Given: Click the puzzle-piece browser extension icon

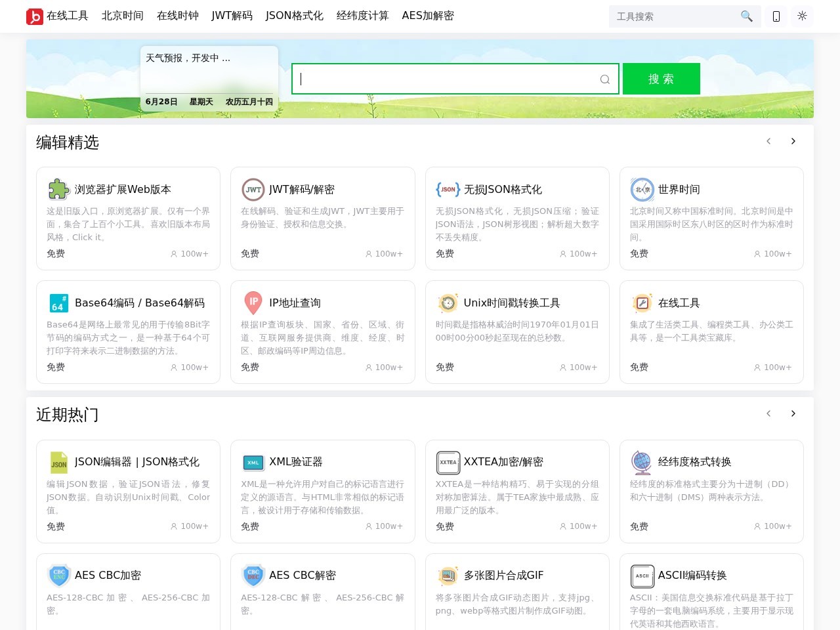Looking at the screenshot, I should [x=59, y=189].
